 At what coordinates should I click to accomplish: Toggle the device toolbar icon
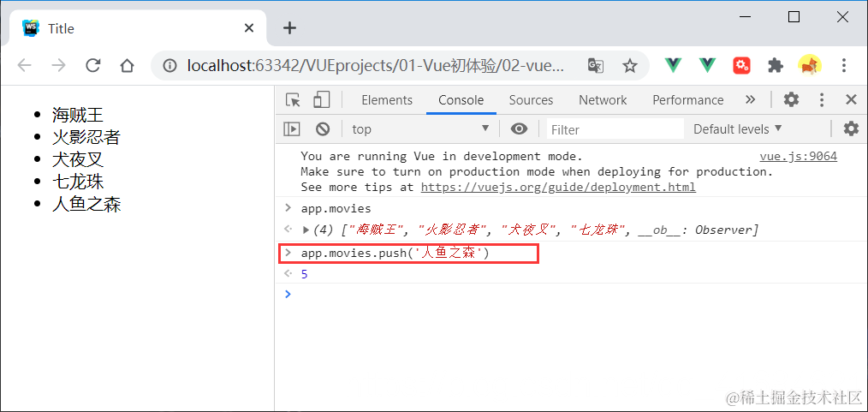(321, 99)
